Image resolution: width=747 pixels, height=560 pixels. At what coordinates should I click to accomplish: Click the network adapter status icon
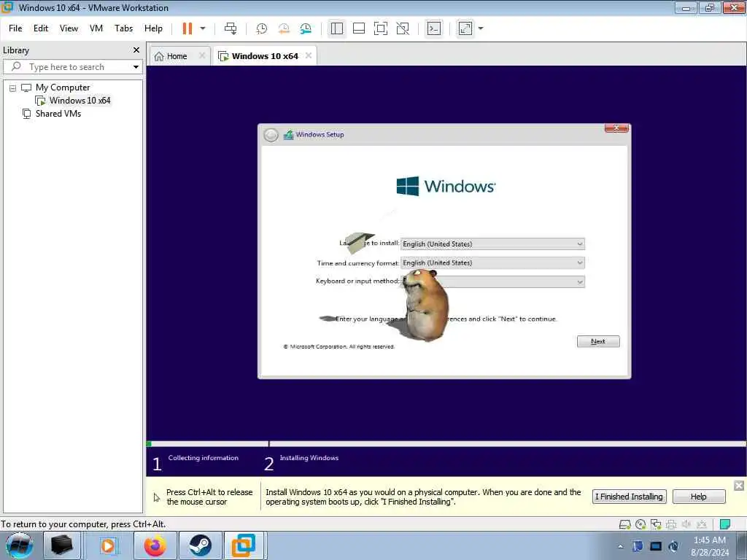(x=656, y=525)
